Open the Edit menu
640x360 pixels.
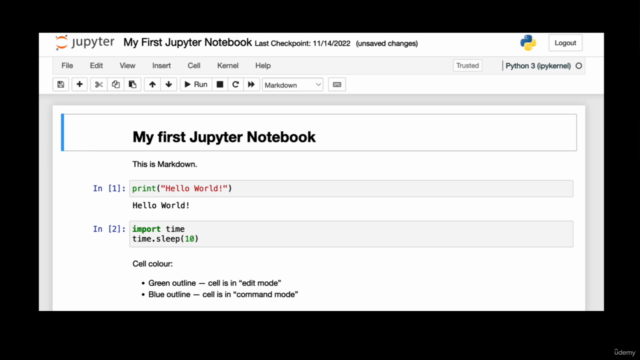point(96,66)
